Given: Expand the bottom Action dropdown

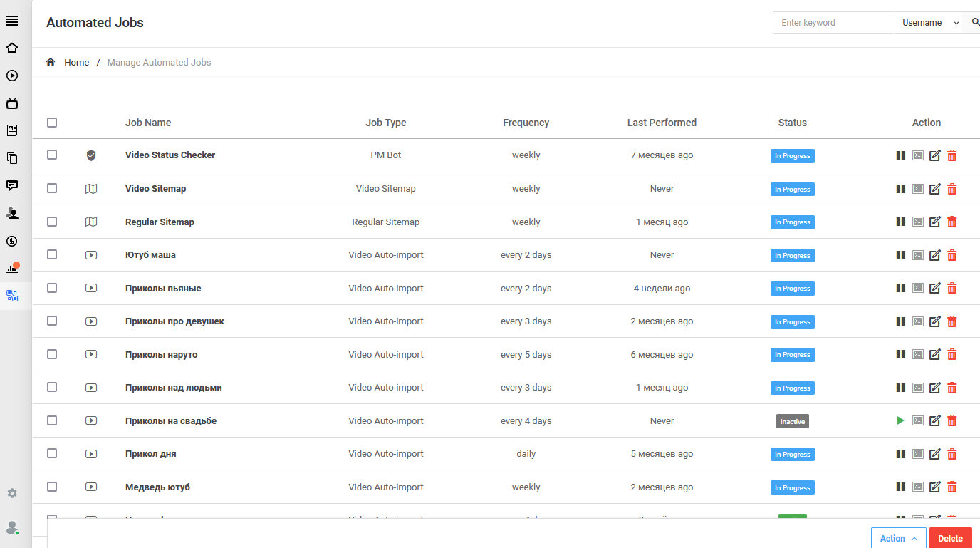Looking at the screenshot, I should point(898,539).
